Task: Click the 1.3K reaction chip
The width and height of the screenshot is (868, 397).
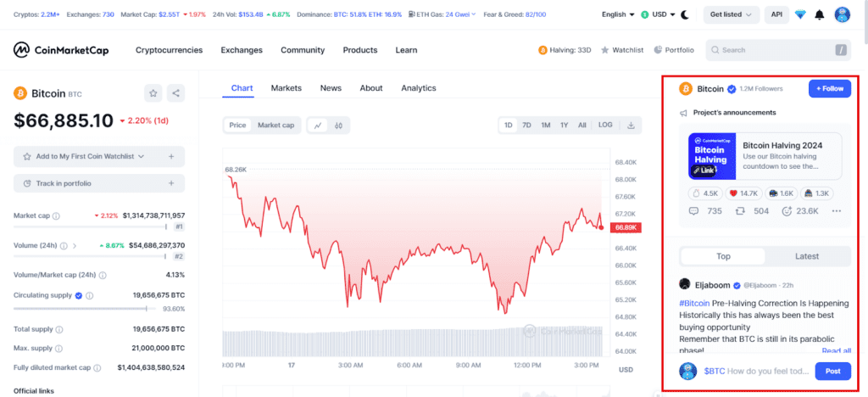Action: click(817, 193)
